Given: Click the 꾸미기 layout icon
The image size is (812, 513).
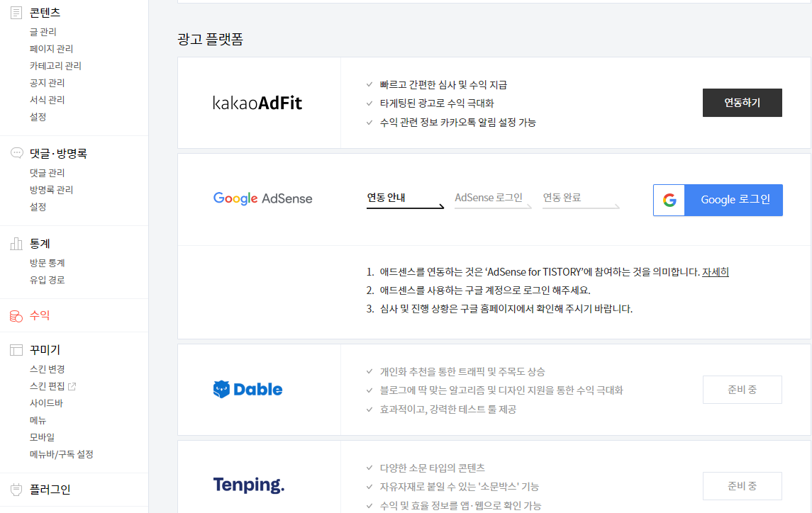Looking at the screenshot, I should click(x=16, y=350).
